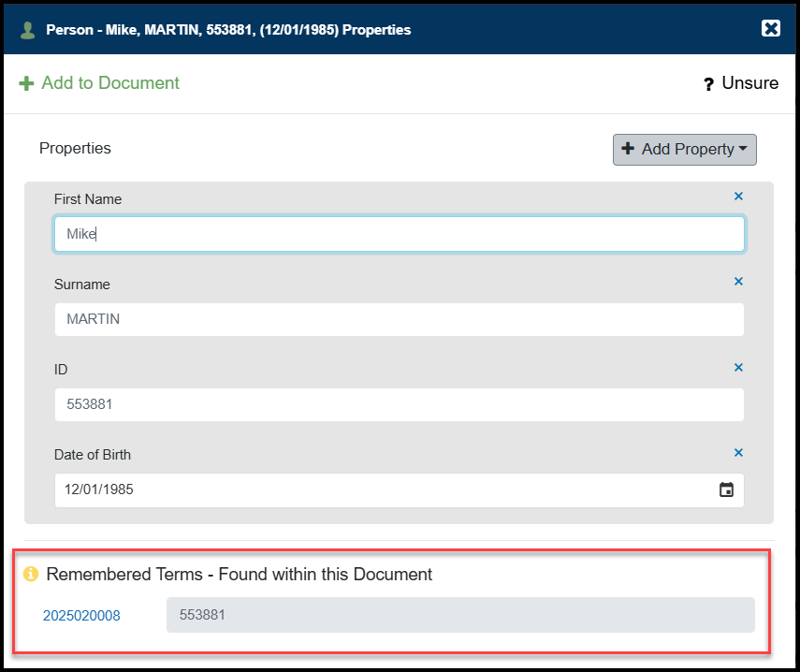
Task: Open the Date of Birth calendar picker
Action: tap(726, 489)
